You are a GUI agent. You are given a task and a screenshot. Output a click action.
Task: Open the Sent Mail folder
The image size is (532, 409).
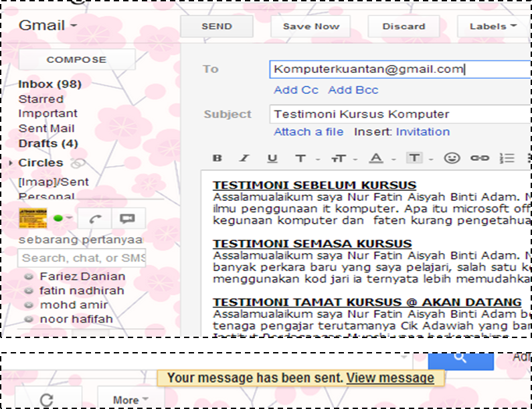point(46,129)
